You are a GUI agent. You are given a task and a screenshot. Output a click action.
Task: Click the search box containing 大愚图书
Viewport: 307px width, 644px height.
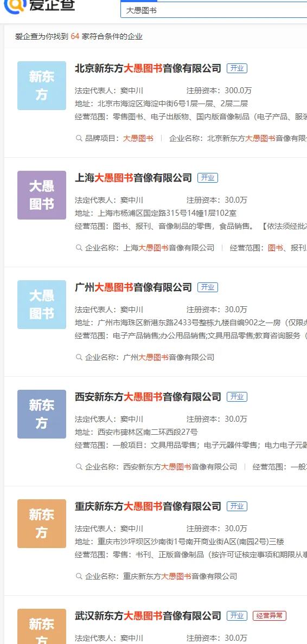(214, 10)
